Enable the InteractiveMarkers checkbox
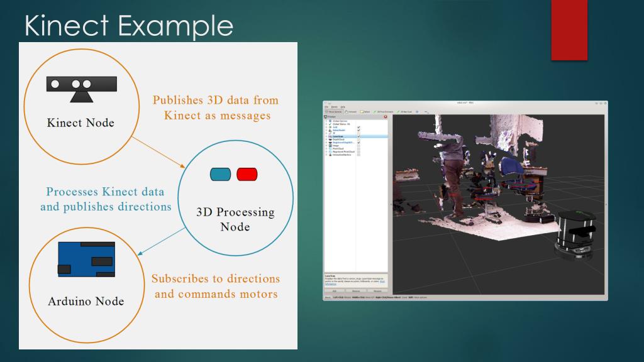This screenshot has width=644, height=362. pyautogui.click(x=358, y=155)
